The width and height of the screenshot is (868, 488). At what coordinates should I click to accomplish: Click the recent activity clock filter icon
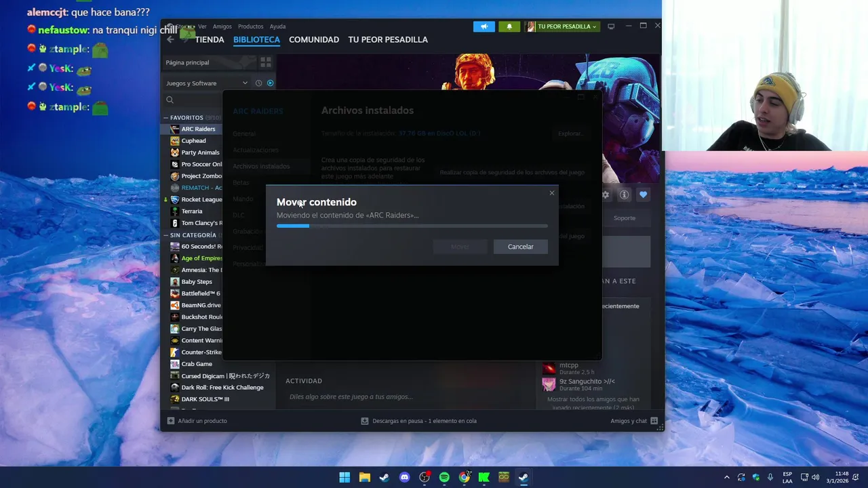coord(258,83)
